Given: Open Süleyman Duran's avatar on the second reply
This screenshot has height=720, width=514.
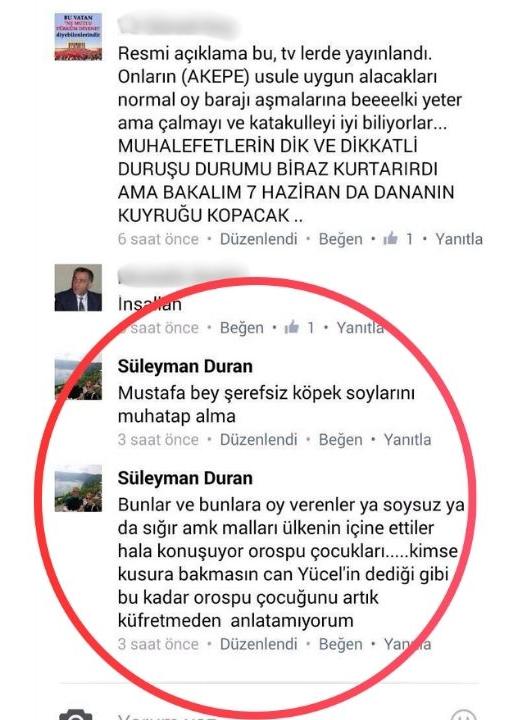Looking at the screenshot, I should click(x=78, y=488).
